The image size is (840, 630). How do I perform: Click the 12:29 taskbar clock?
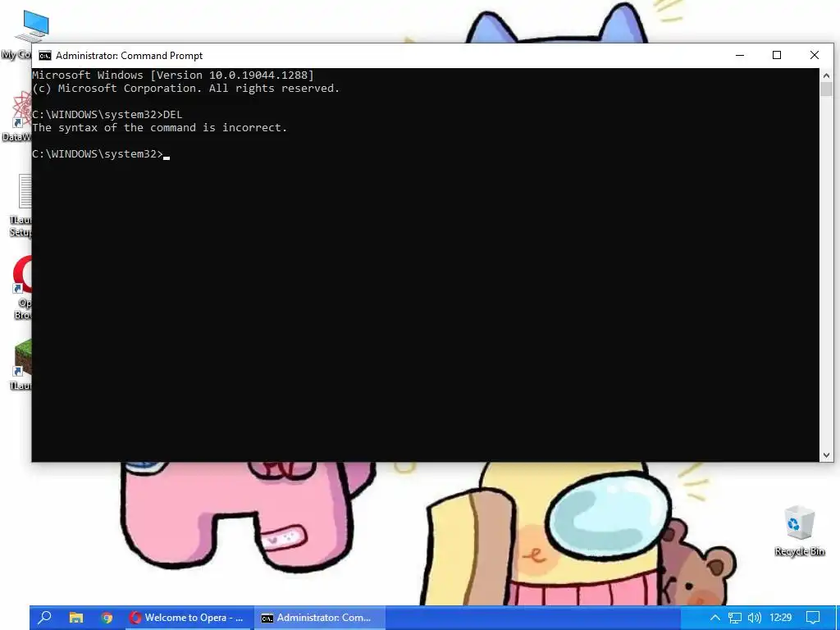tap(780, 618)
